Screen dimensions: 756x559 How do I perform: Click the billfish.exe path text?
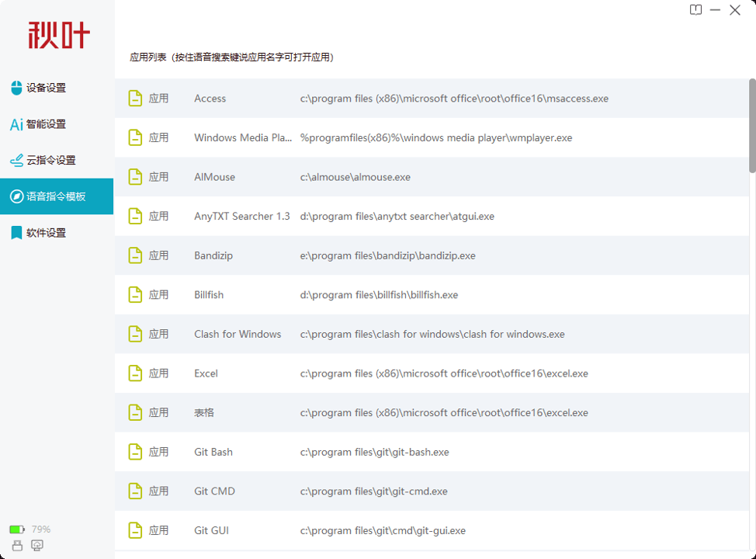(379, 295)
